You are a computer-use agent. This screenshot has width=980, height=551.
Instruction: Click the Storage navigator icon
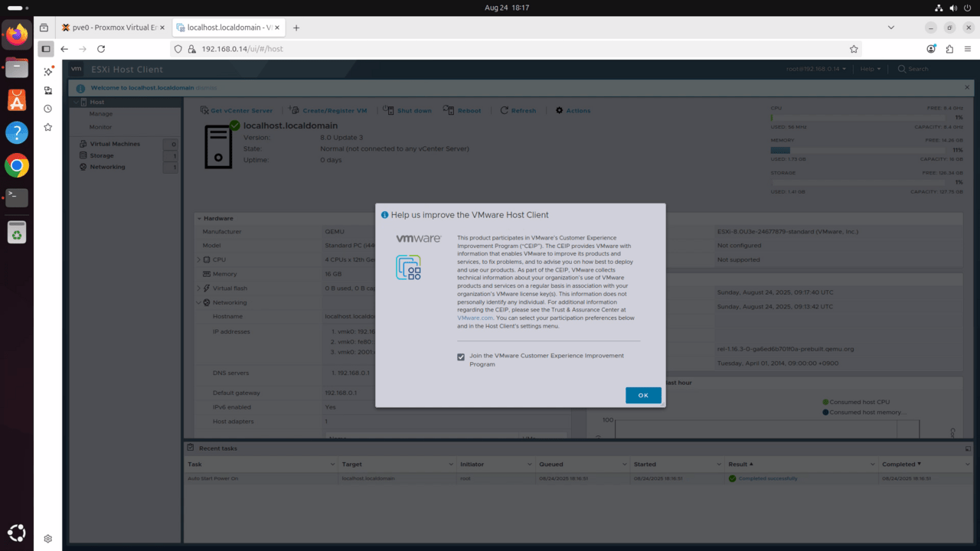pyautogui.click(x=83, y=155)
